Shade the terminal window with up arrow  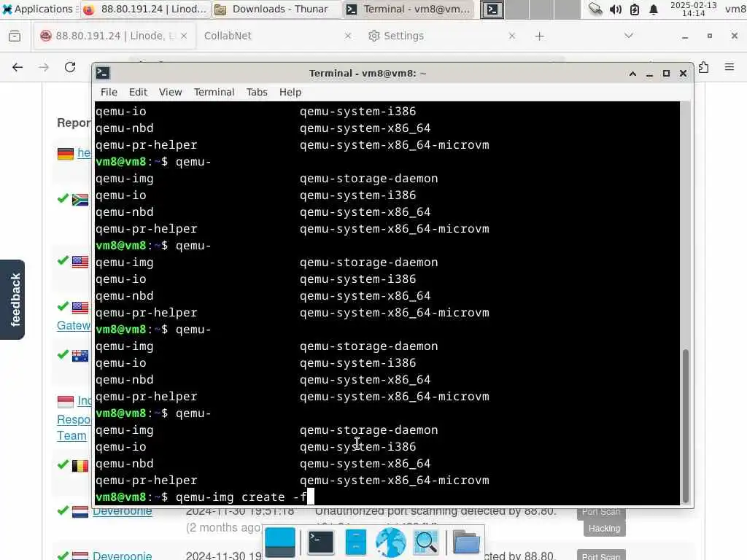[x=632, y=74]
